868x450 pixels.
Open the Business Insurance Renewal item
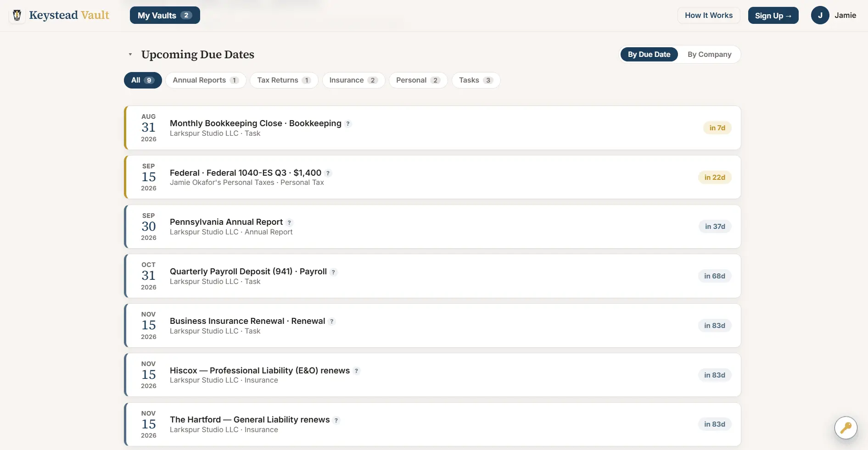(432, 326)
